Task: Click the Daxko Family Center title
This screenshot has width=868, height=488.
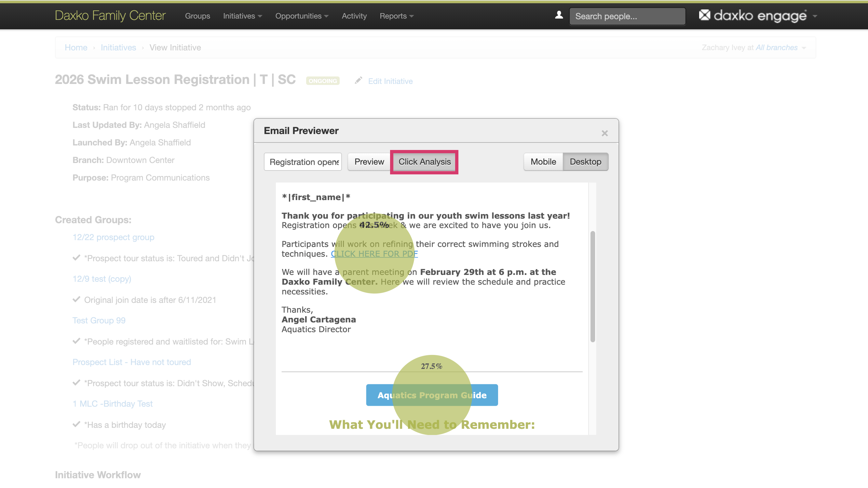Action: [110, 16]
